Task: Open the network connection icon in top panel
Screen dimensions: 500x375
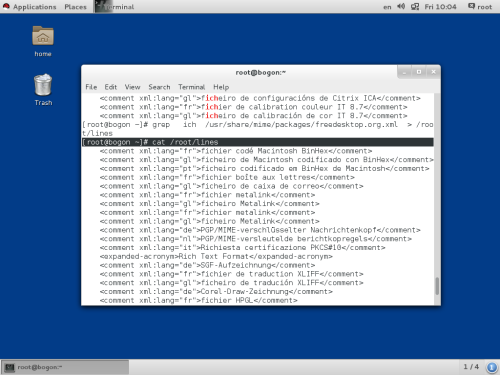Action: tap(415, 6)
